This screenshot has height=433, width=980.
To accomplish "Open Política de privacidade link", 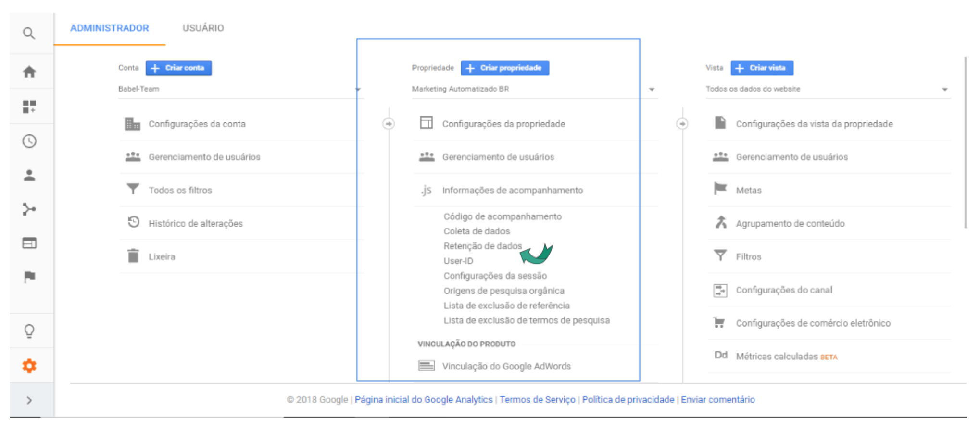I will 628,399.
